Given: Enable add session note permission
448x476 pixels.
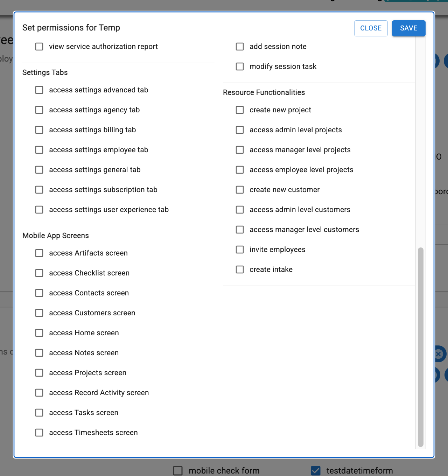Looking at the screenshot, I should pyautogui.click(x=240, y=47).
